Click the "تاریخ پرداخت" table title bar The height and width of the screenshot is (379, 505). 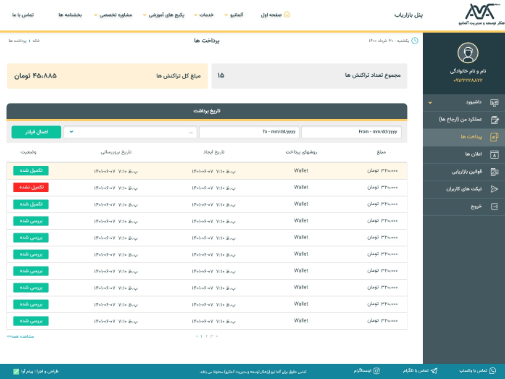pos(207,111)
